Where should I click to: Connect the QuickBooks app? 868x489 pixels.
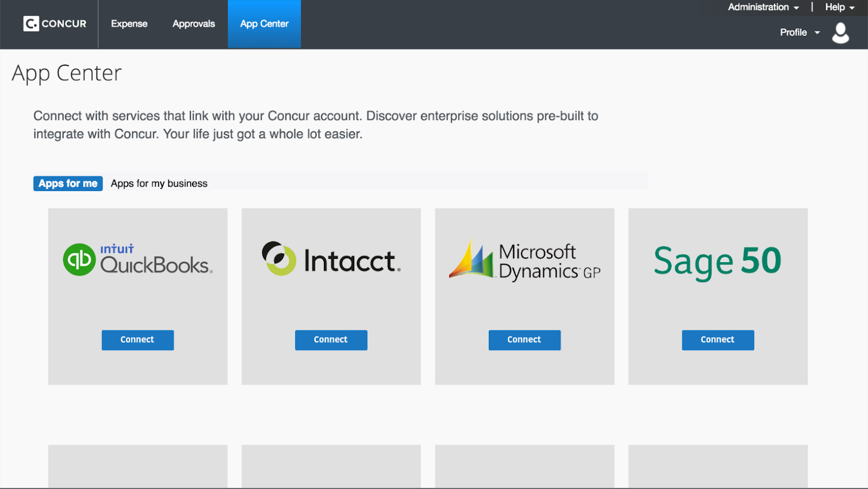pos(138,340)
